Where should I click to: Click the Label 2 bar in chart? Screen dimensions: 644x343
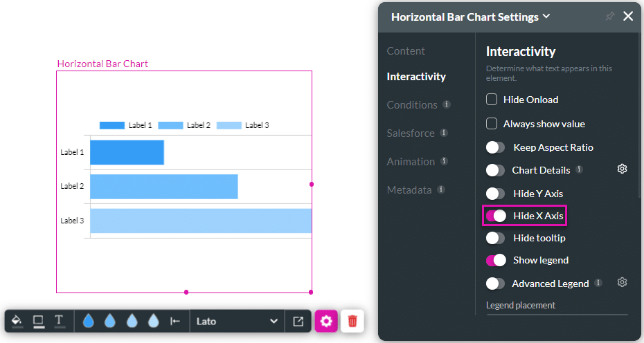pyautogui.click(x=163, y=187)
